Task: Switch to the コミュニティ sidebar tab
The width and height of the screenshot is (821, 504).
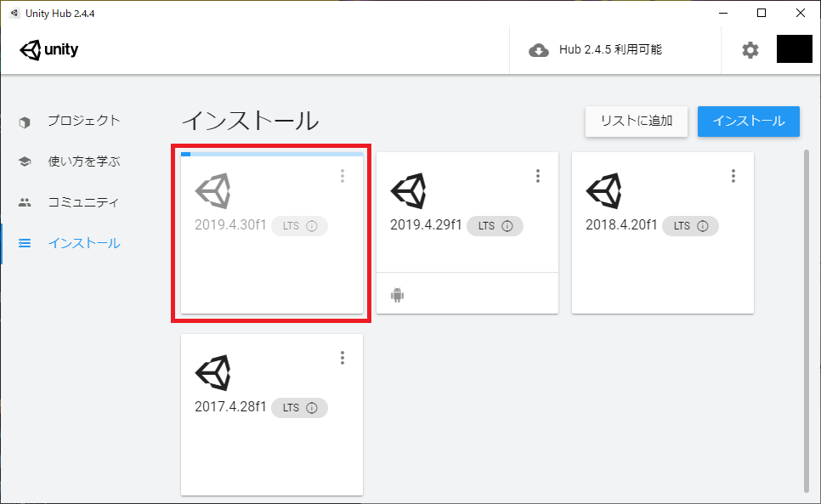Action: [x=83, y=202]
